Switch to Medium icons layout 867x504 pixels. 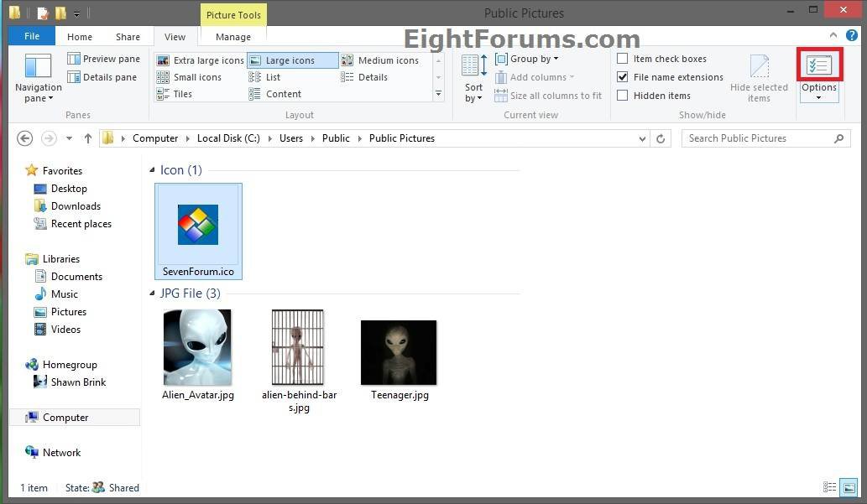tap(380, 60)
